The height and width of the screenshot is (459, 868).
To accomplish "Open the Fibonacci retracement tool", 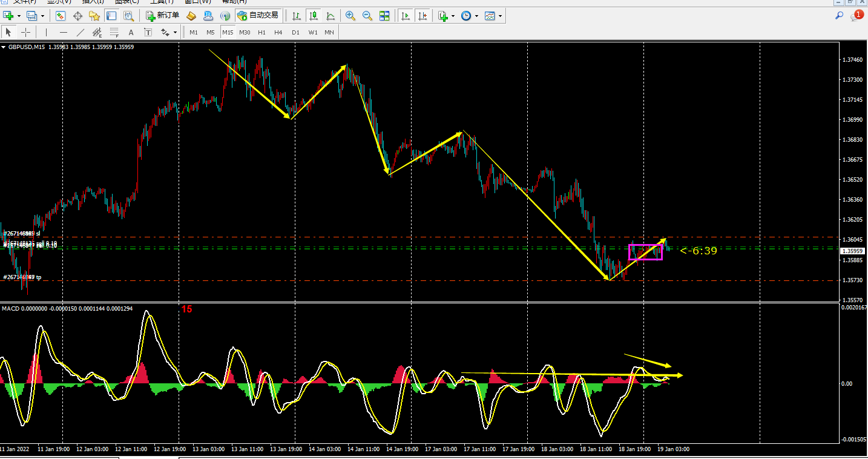I will click(114, 32).
